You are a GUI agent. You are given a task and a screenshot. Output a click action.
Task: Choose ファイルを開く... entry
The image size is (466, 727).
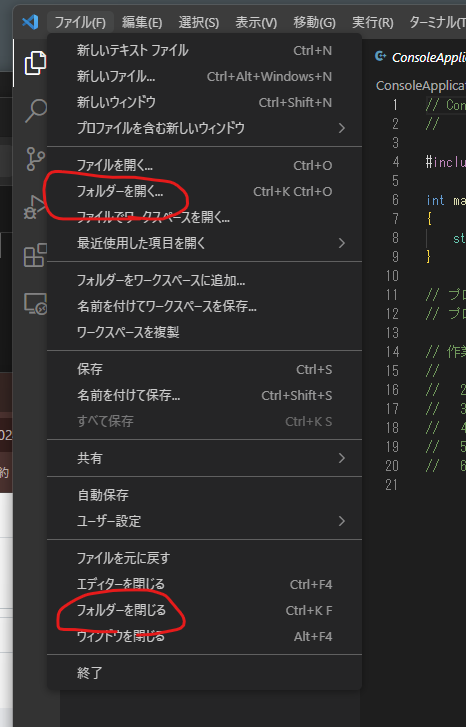pos(204,166)
